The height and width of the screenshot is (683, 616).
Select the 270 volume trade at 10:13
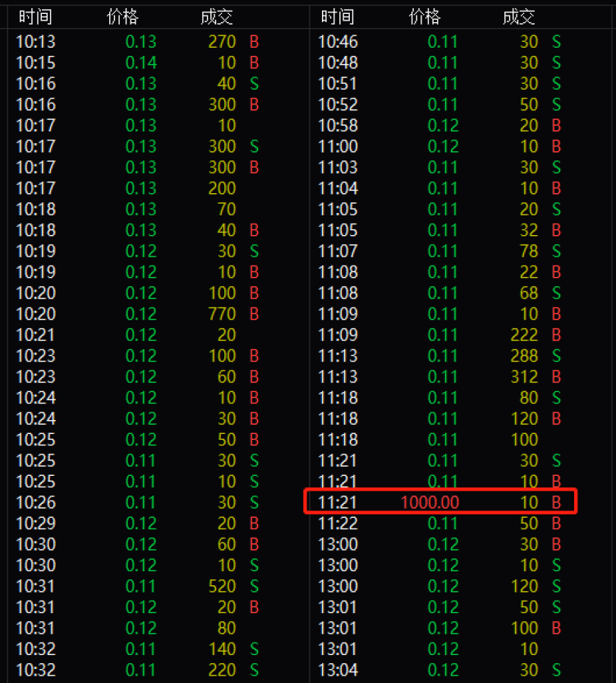click(222, 41)
